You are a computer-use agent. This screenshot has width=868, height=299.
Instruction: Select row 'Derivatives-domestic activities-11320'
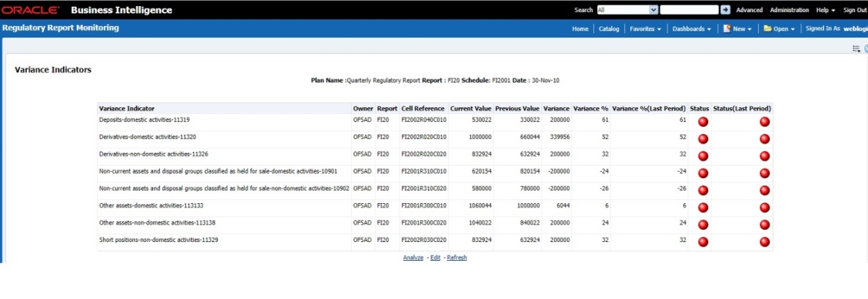pos(435,139)
